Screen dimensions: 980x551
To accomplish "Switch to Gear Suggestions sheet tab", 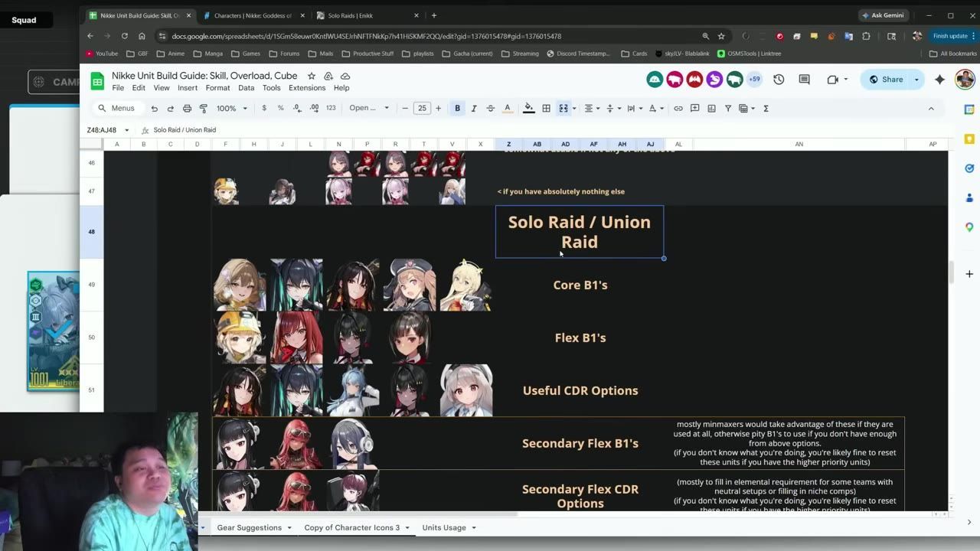I will [250, 527].
